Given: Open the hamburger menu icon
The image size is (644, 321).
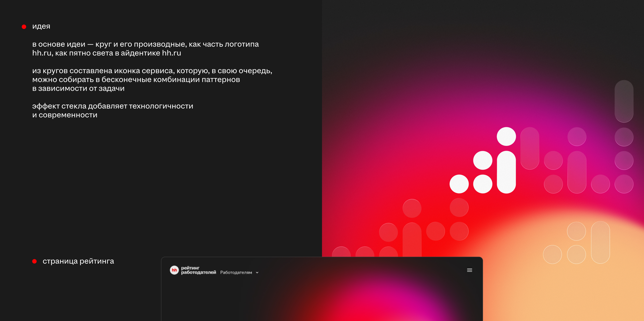Looking at the screenshot, I should point(470,270).
